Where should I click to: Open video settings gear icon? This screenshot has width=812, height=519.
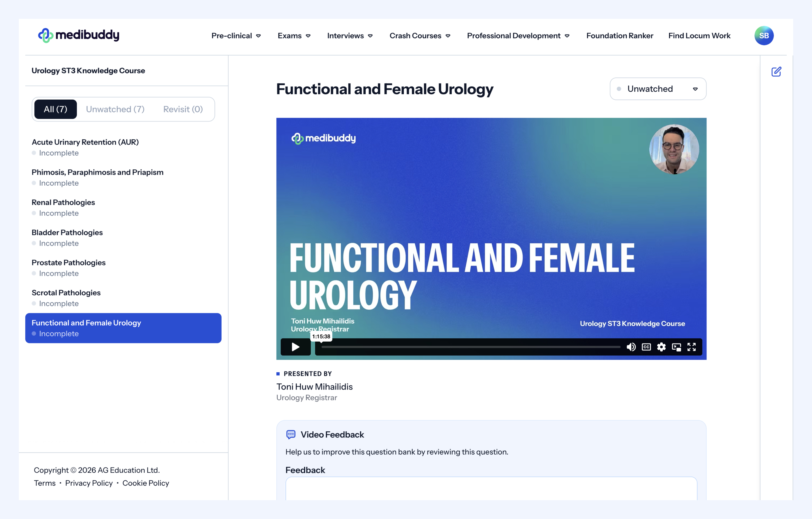pyautogui.click(x=661, y=347)
